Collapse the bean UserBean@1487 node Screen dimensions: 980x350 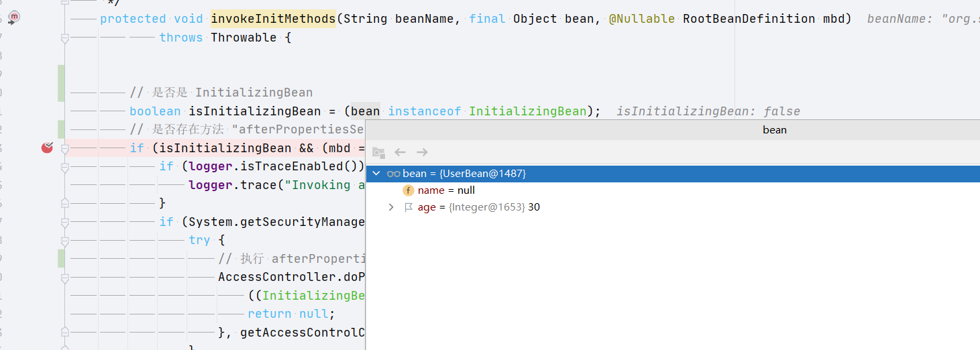376,174
